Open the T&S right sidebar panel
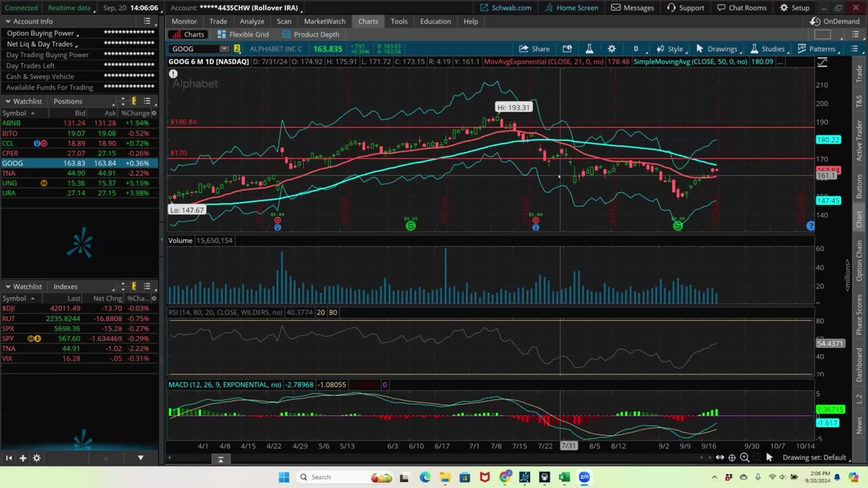Image resolution: width=868 pixels, height=488 pixels. tap(859, 100)
